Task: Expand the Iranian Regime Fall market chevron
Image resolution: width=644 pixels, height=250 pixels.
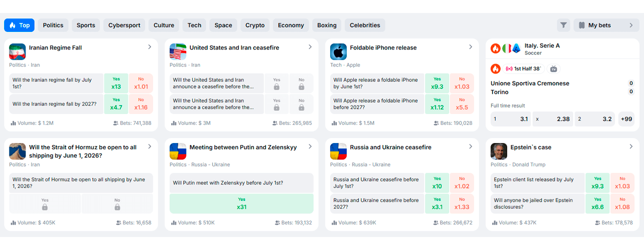Action: [x=149, y=47]
